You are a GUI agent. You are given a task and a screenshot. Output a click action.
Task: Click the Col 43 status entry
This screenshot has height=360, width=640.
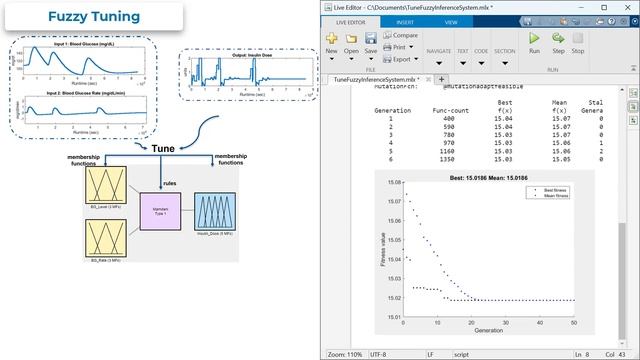(x=616, y=355)
